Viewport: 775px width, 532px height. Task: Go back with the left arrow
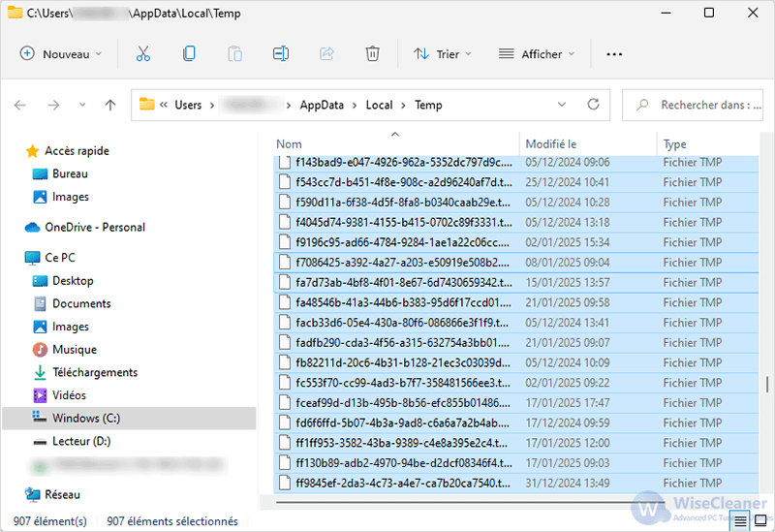[20, 105]
